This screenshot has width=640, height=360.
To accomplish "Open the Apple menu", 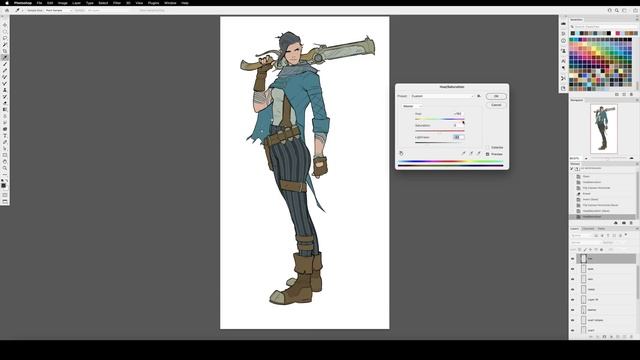I will [7, 3].
